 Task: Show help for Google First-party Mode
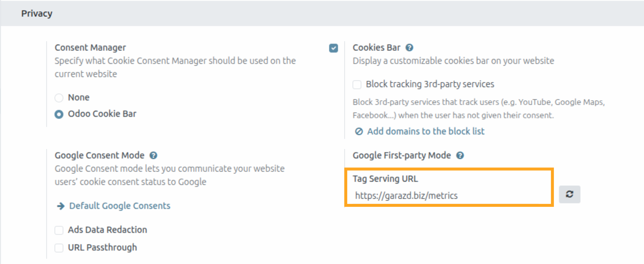point(460,156)
